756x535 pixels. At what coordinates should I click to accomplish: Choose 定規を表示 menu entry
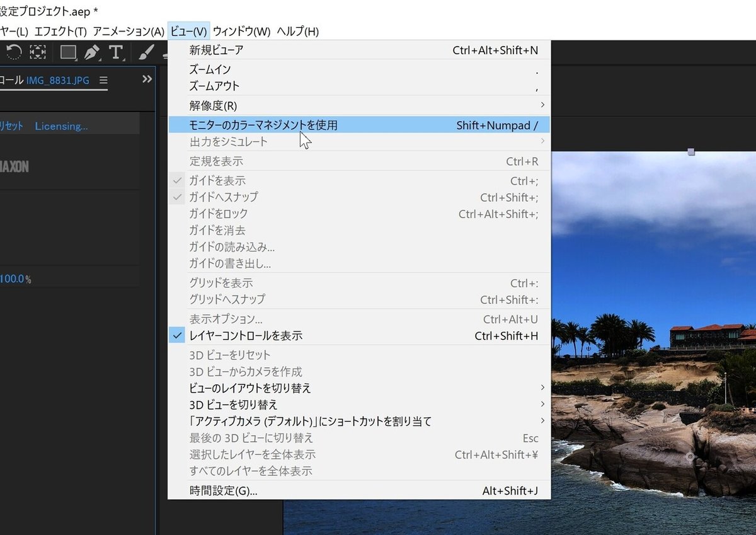pos(359,161)
